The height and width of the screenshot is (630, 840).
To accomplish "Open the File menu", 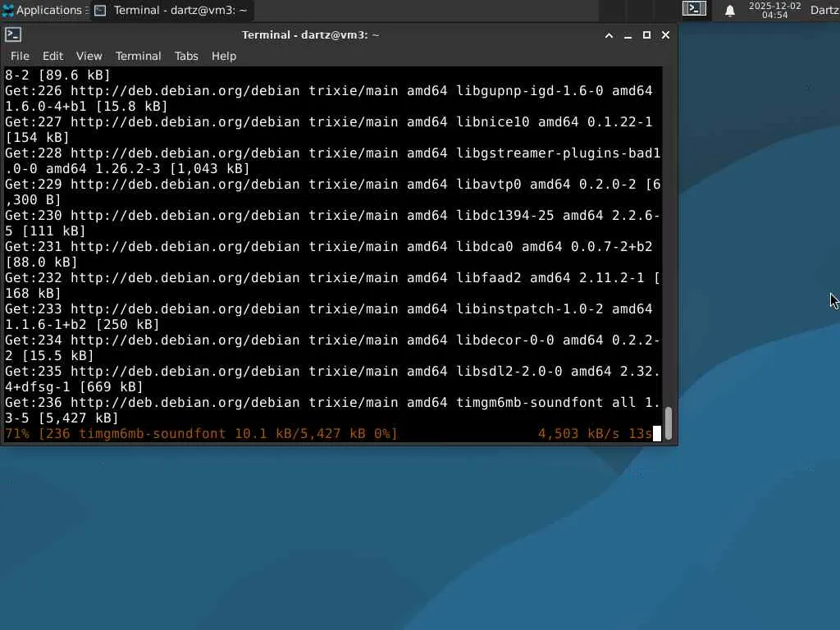I will (20, 56).
